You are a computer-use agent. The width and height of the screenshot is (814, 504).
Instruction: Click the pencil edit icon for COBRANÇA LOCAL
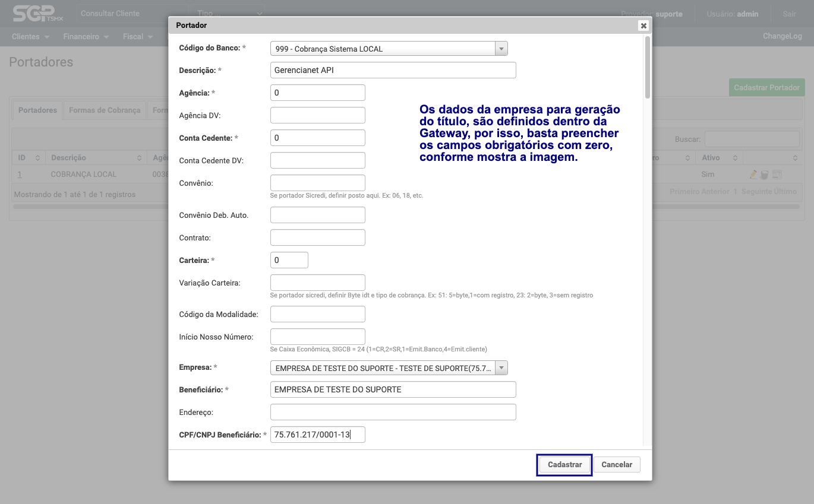point(753,175)
